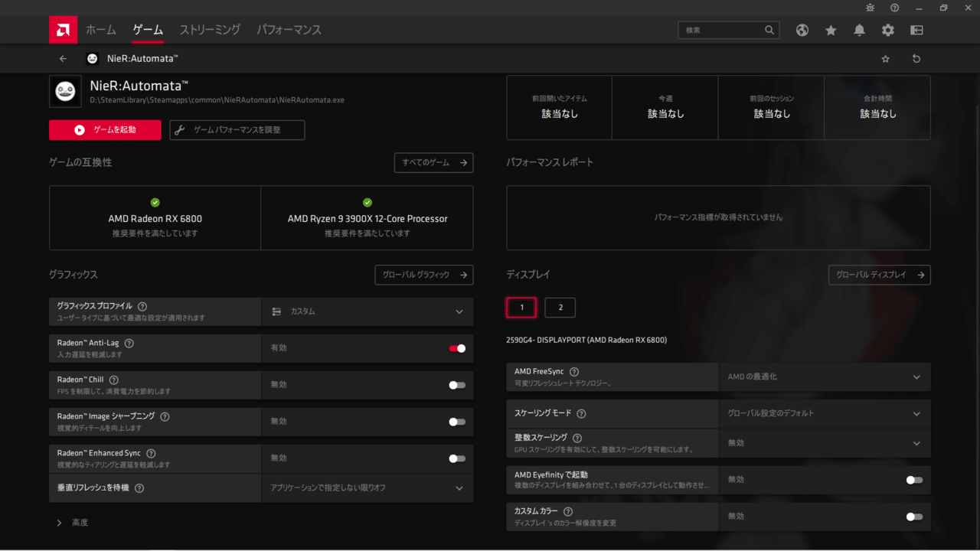Click the hotkeys keyboard icon
Screen dimensions: 980x551
tap(916, 30)
